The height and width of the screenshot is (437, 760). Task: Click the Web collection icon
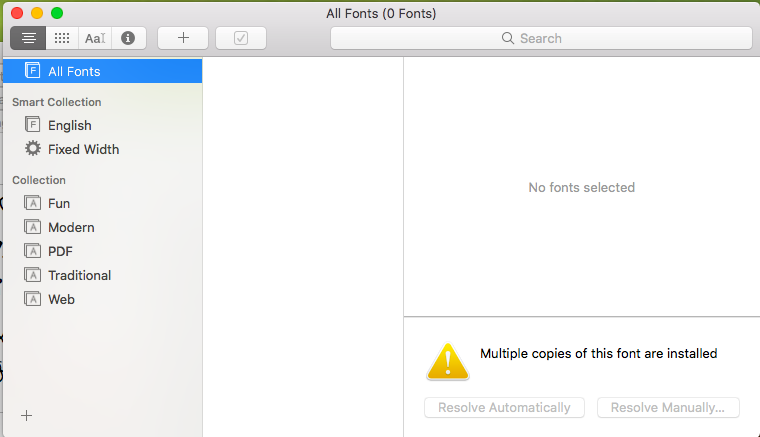tap(32, 298)
